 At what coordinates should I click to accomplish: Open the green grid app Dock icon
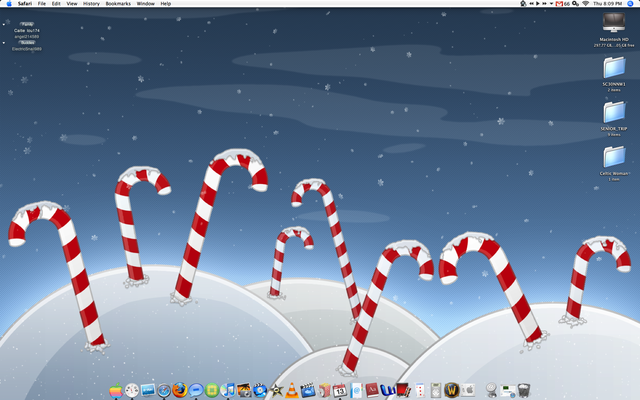[x=212, y=391]
